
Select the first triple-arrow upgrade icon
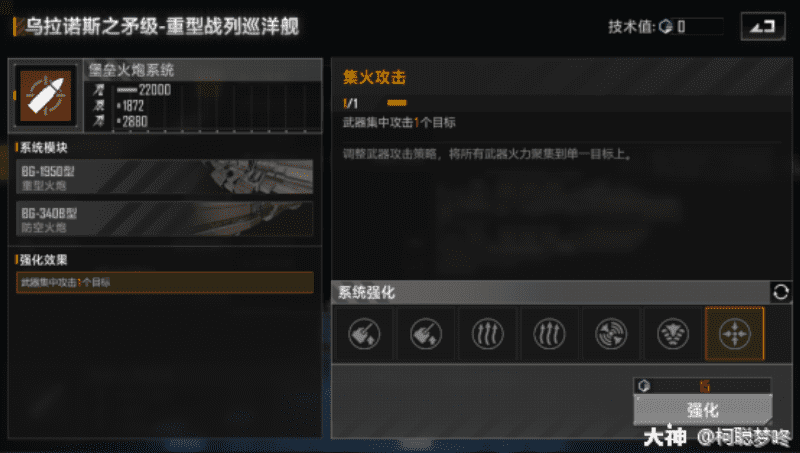tap(487, 334)
